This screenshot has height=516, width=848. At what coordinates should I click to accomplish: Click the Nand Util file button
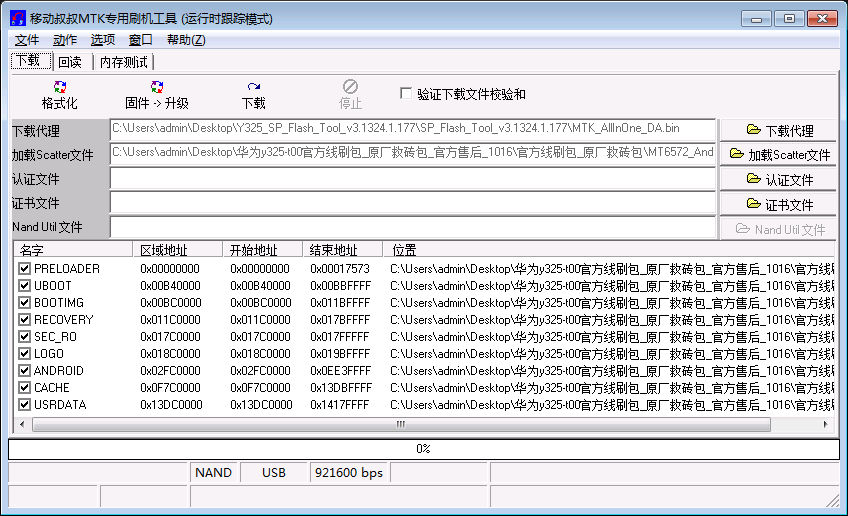pos(779,229)
